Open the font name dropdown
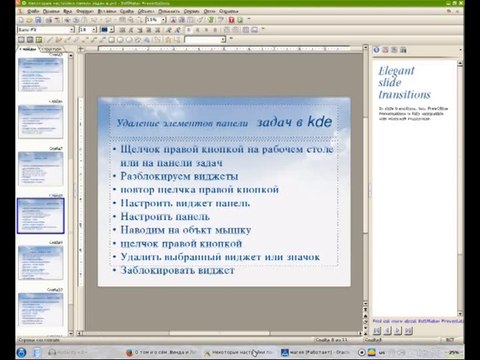480x360 pixels. coord(72,30)
